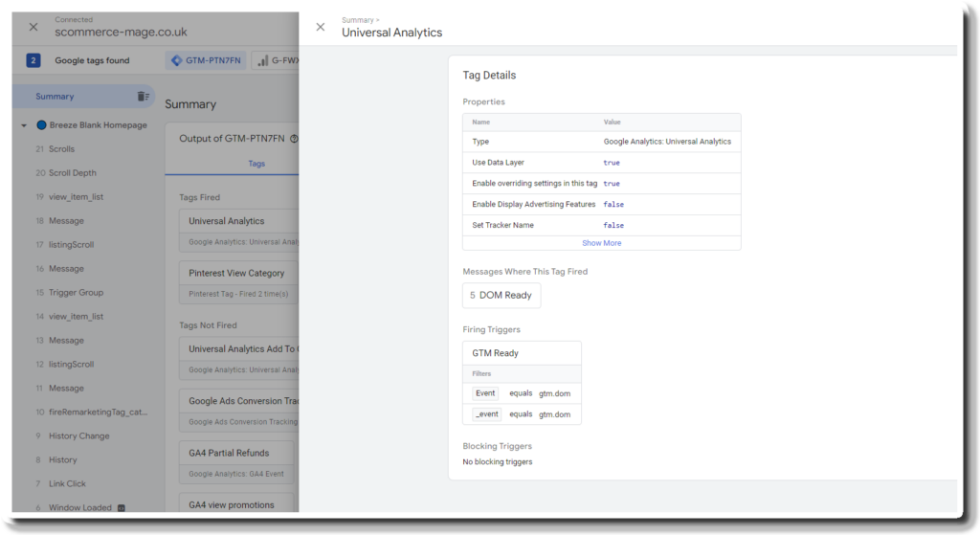
Task: Click the Set Tracker Name false value
Action: point(613,225)
